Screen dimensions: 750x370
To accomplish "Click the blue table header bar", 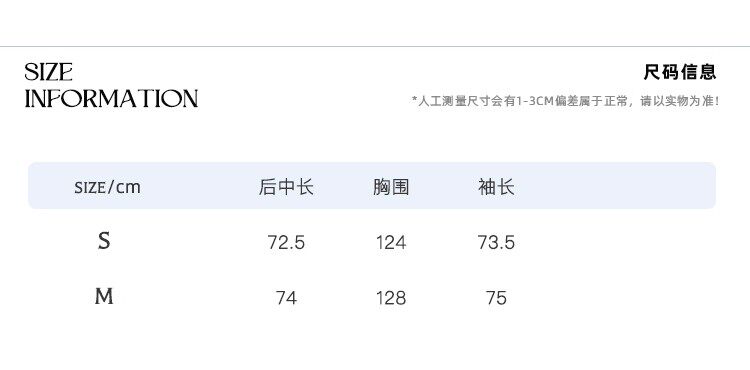I will coord(372,185).
